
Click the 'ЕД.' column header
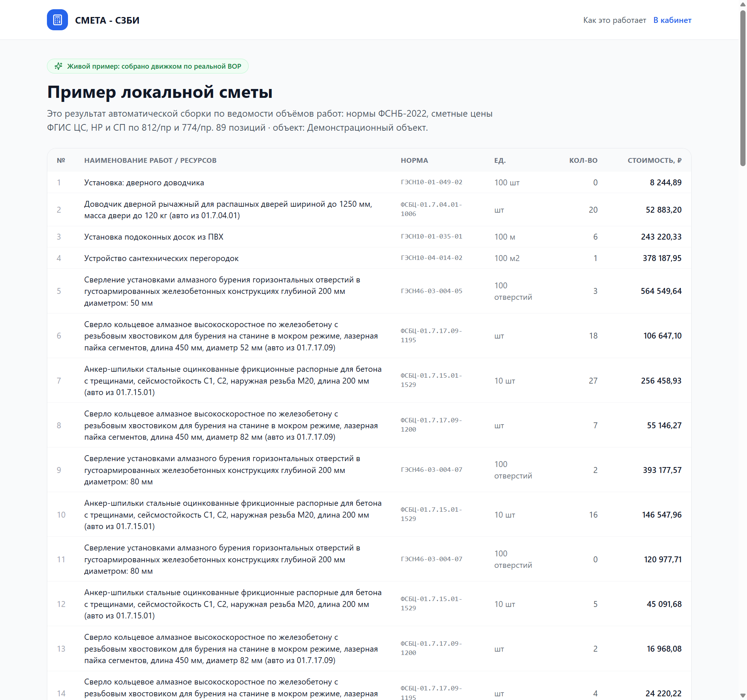pyautogui.click(x=500, y=160)
